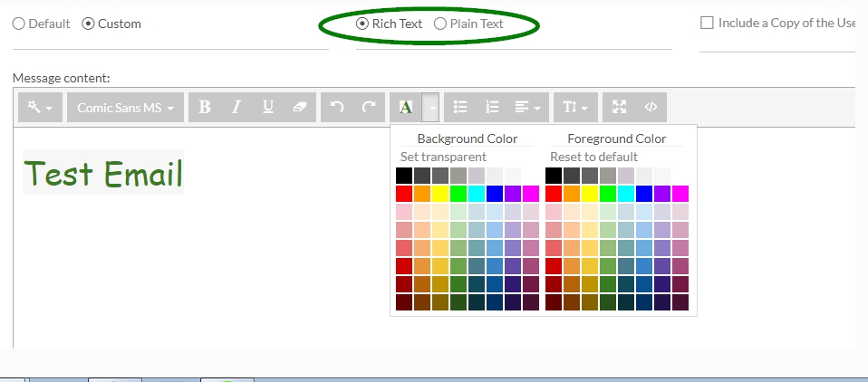868x382 pixels.
Task: Pick bright green in Foreground Color palette
Action: 608,194
